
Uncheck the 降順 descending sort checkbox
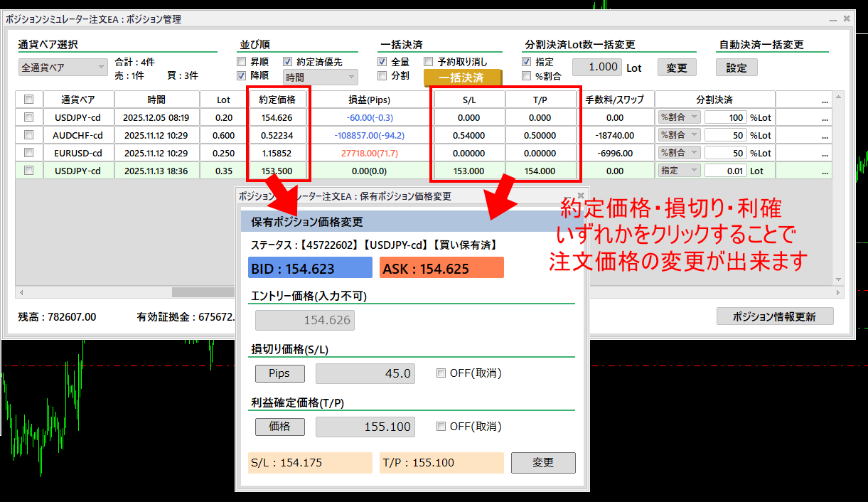point(242,75)
